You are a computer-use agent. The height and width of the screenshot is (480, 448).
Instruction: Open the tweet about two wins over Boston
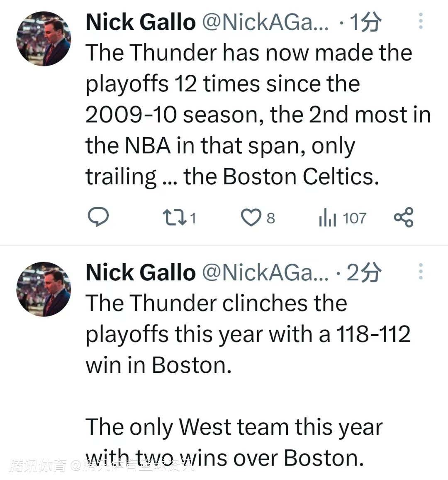click(x=232, y=428)
